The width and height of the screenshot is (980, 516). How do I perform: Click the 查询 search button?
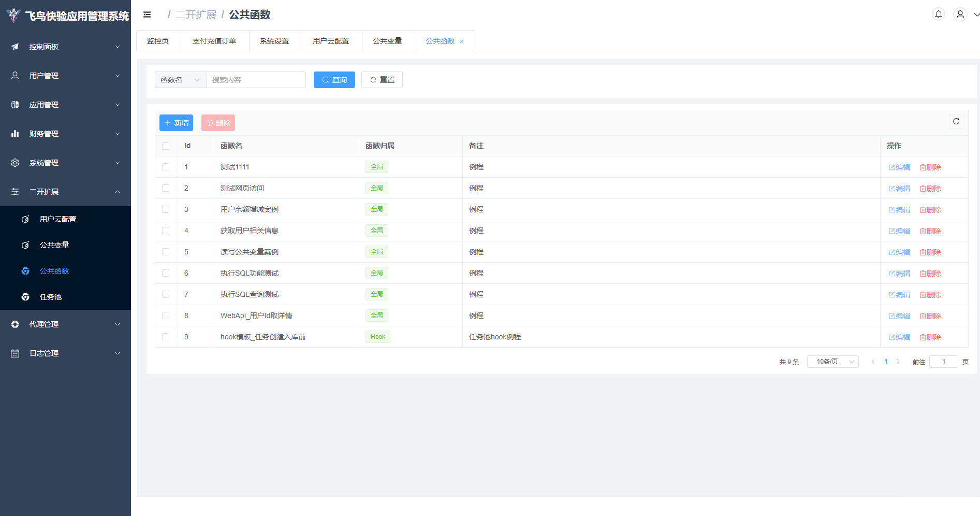pyautogui.click(x=334, y=80)
